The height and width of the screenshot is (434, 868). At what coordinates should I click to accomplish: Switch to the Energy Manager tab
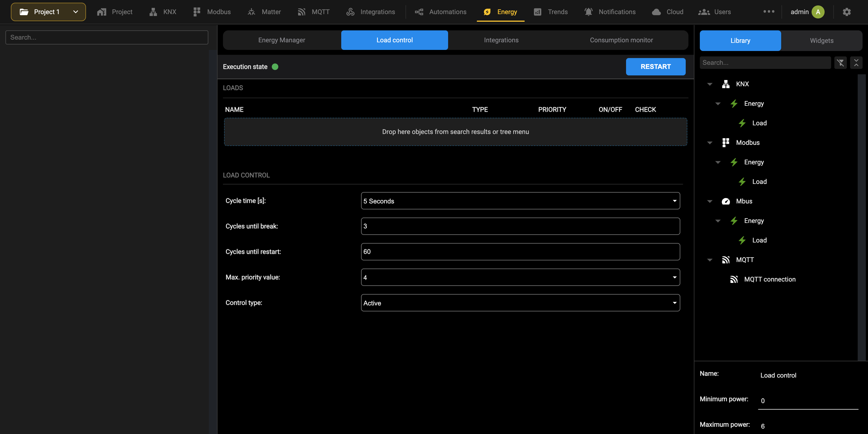point(282,40)
